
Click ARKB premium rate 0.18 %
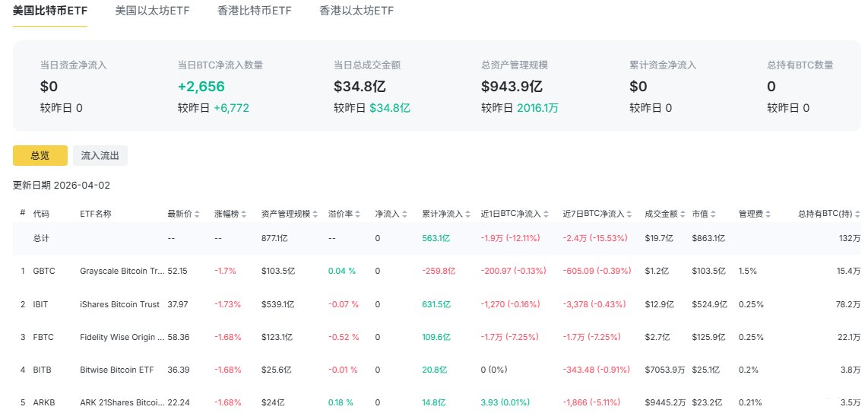pyautogui.click(x=341, y=402)
